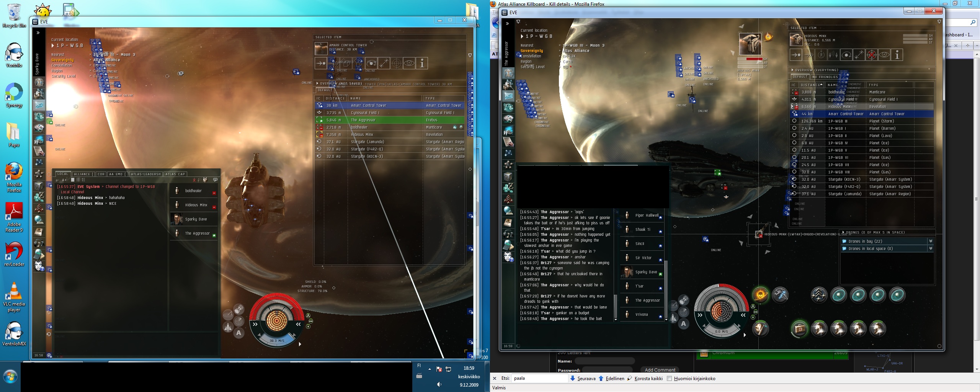Click A+ font size button in left chat

[64, 180]
